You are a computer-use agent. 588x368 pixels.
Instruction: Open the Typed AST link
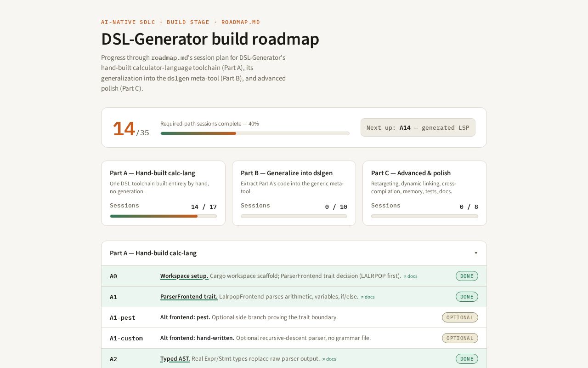[175, 359]
